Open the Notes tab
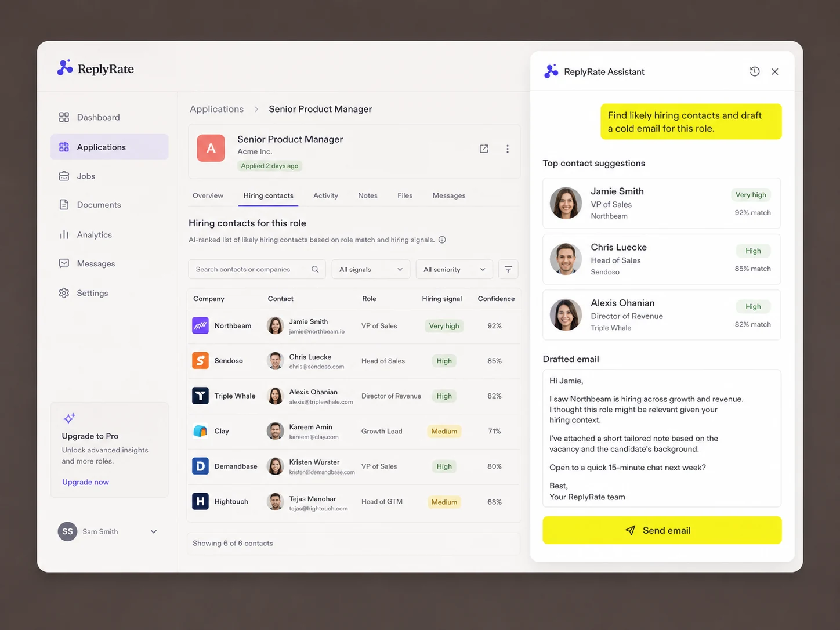Image resolution: width=840 pixels, height=630 pixels. pyautogui.click(x=368, y=195)
